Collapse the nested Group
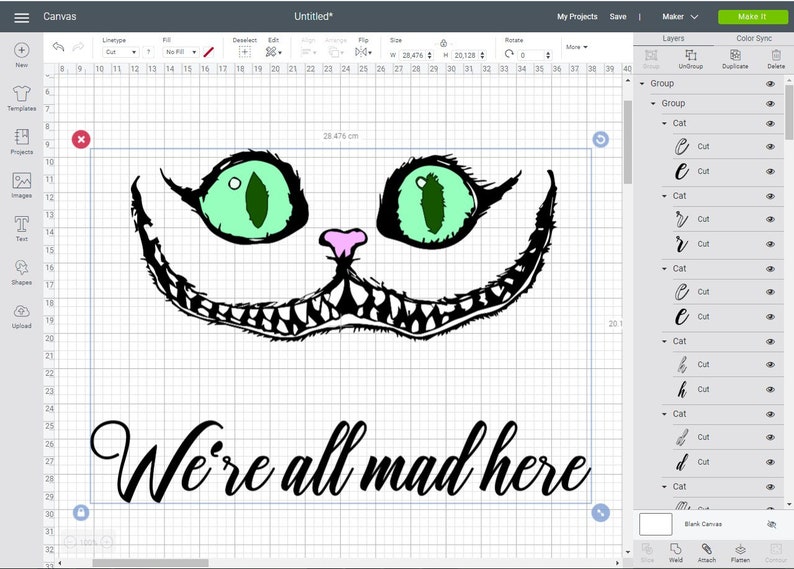The width and height of the screenshot is (794, 569). pyautogui.click(x=653, y=103)
